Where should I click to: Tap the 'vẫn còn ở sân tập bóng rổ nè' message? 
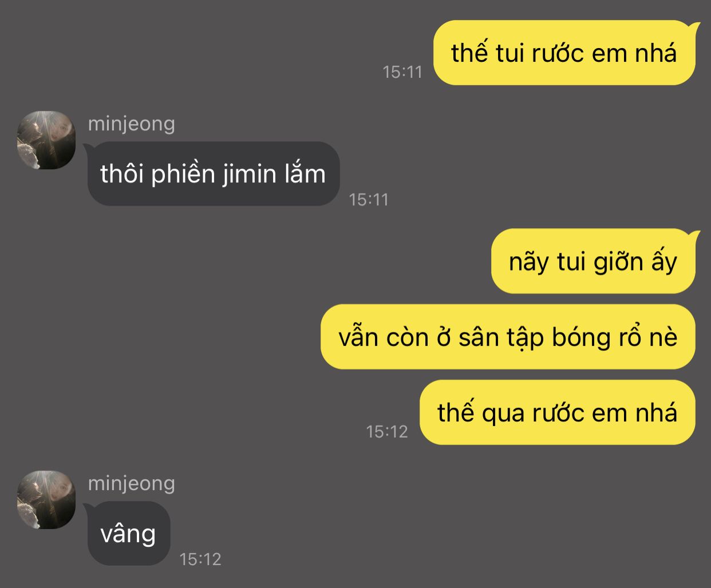coord(508,337)
